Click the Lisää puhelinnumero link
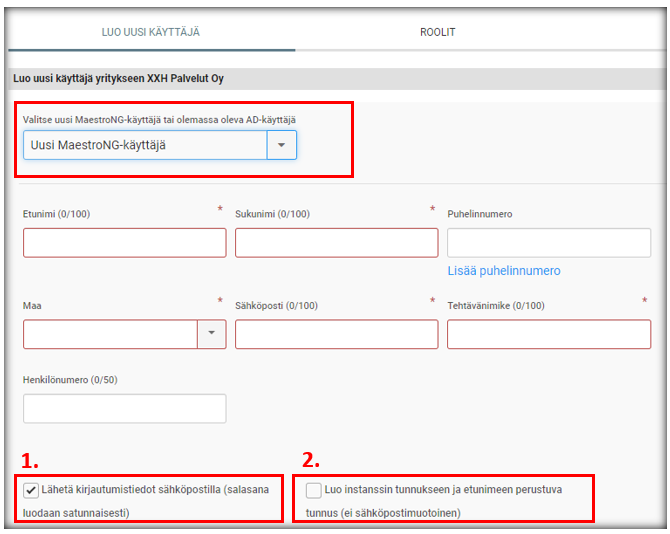Image resolution: width=670 pixels, height=534 pixels. coord(504,271)
